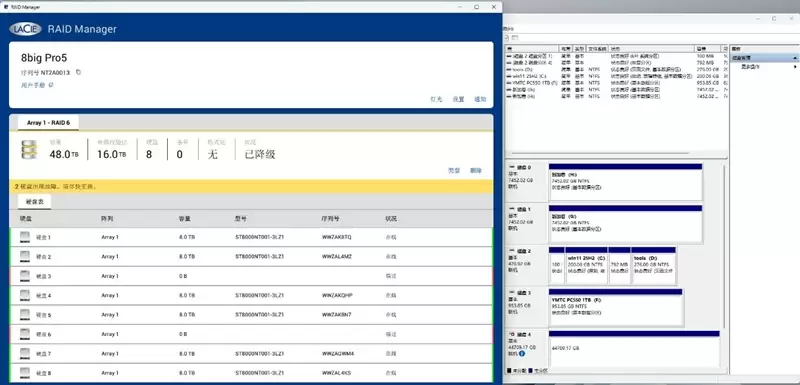Collapse the Disk Management actions group arrow
The height and width of the screenshot is (385, 800).
point(795,58)
